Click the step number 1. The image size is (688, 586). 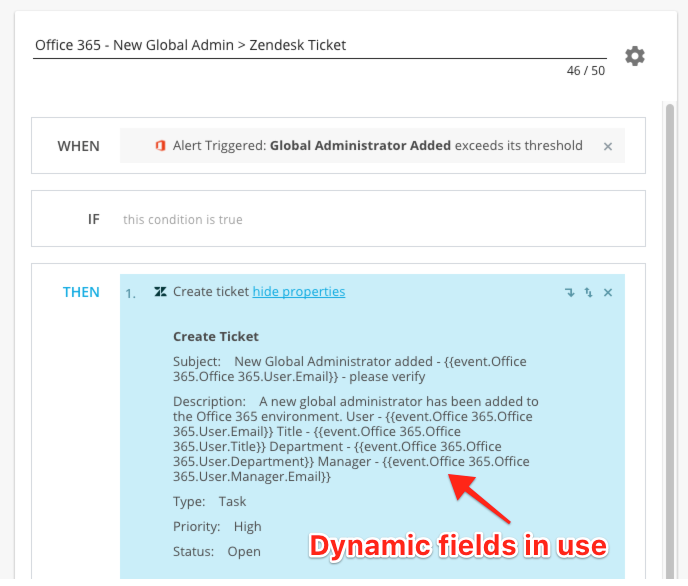tap(130, 293)
